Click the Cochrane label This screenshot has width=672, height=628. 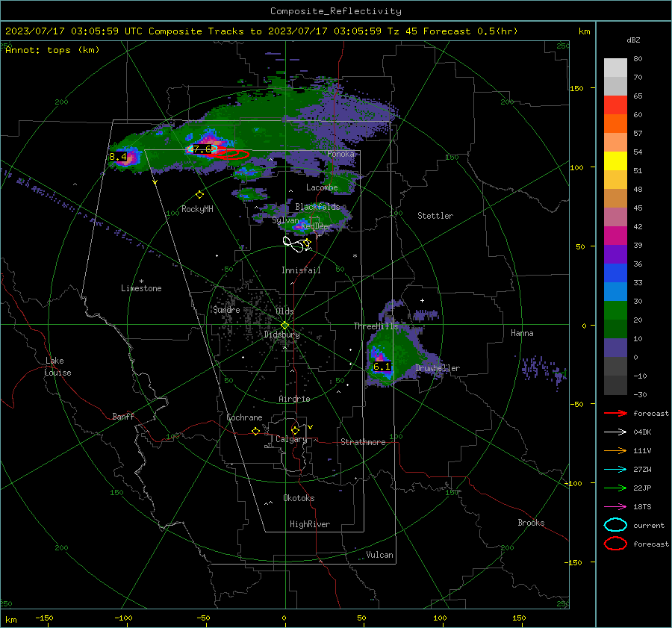point(244,417)
